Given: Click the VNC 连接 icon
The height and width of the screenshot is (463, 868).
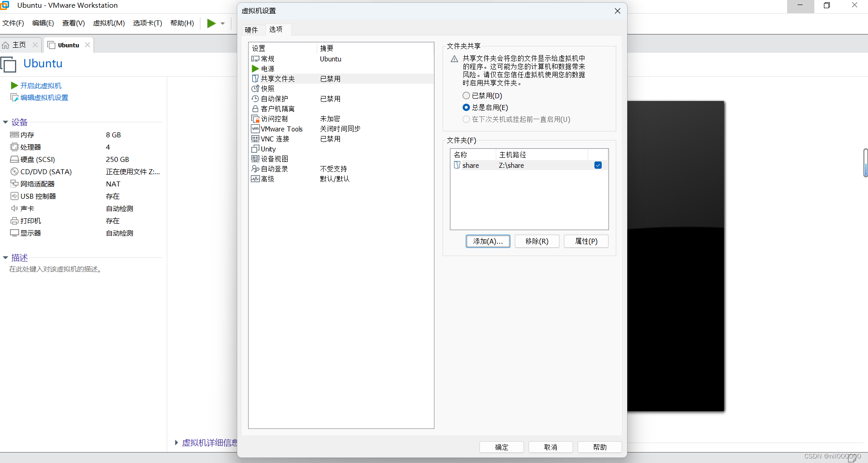Looking at the screenshot, I should click(255, 139).
